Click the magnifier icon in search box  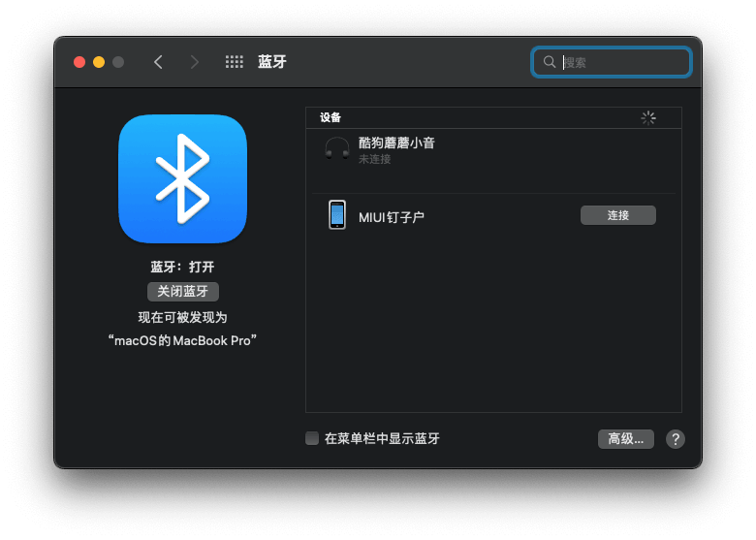pos(550,62)
